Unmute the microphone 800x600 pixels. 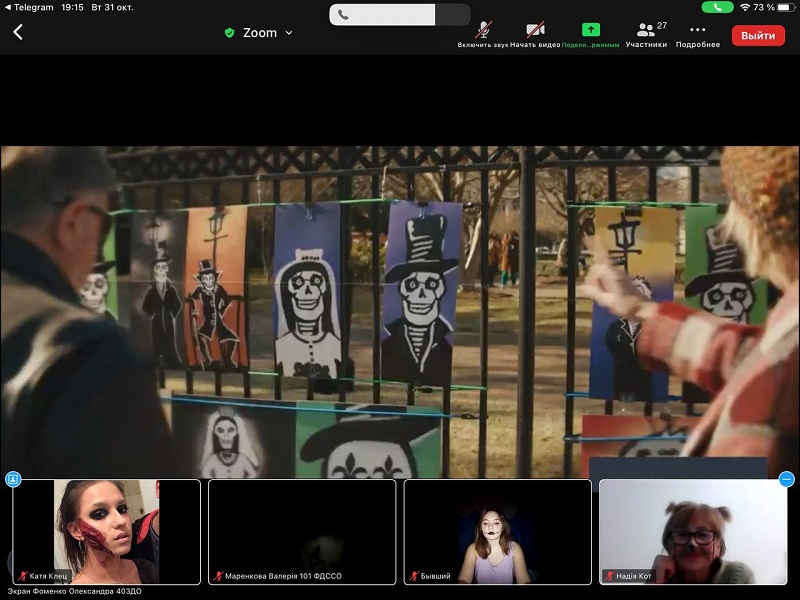click(483, 35)
